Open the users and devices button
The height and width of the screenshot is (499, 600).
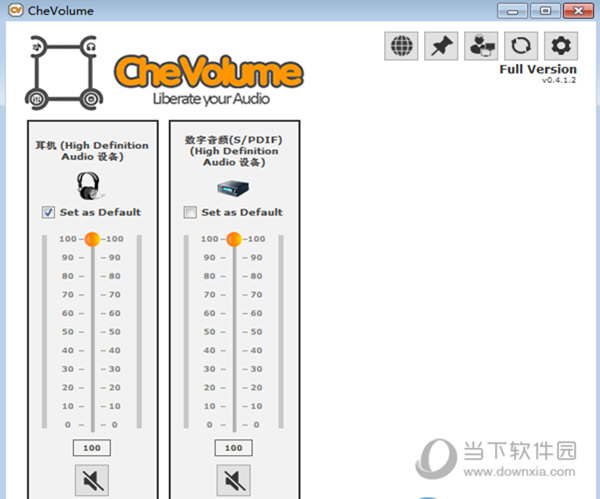[x=481, y=46]
